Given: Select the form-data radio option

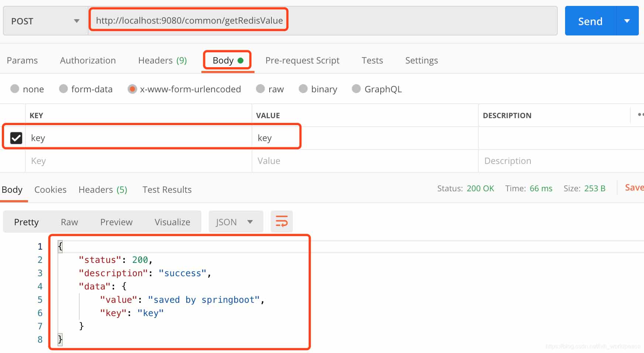Looking at the screenshot, I should tap(63, 89).
